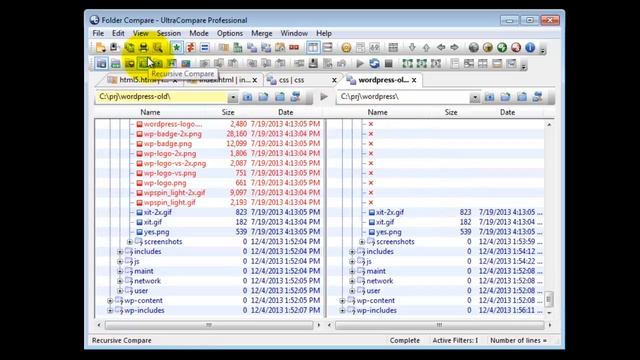Click the grey play icon in second toolbar
The height and width of the screenshot is (360, 640).
pyautogui.click(x=360, y=63)
